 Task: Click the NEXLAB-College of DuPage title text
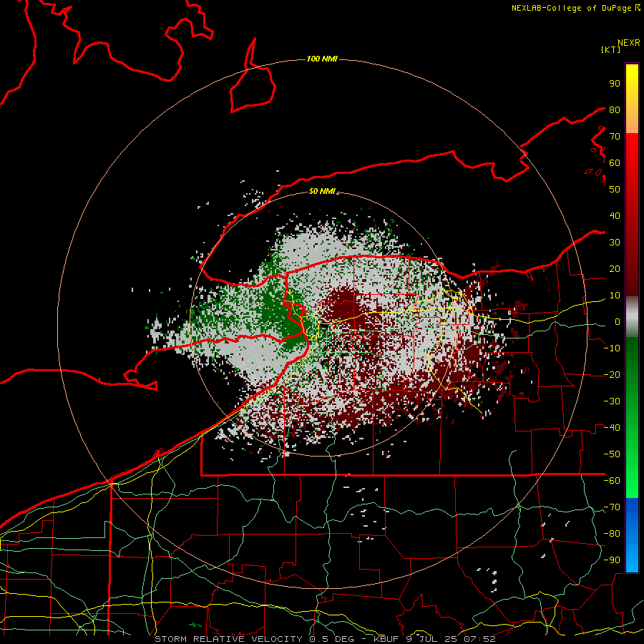pos(576,8)
